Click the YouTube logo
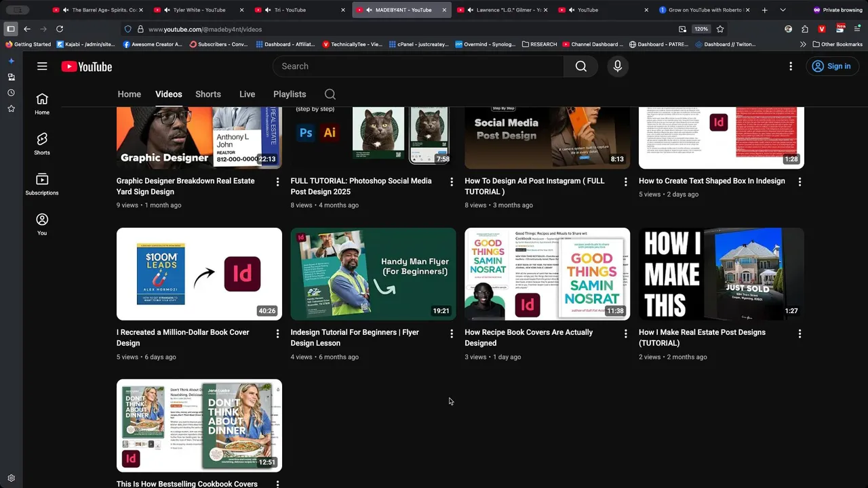This screenshot has height=488, width=868. 87,66
